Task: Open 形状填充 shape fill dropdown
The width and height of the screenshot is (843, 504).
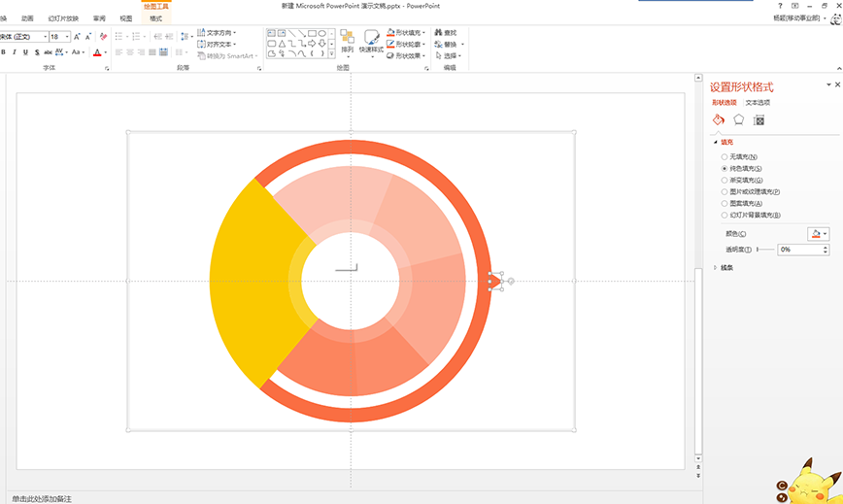Action: pyautogui.click(x=406, y=33)
